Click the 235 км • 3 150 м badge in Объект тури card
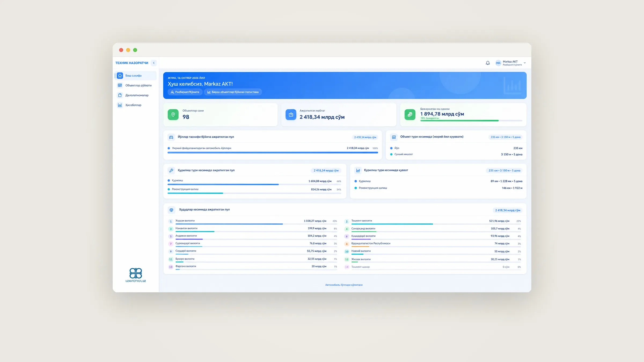 [505, 137]
